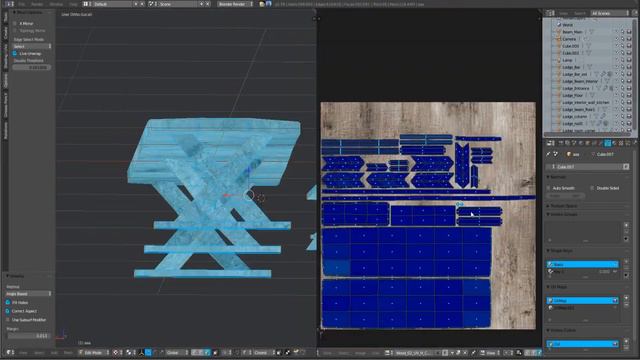The height and width of the screenshot is (360, 640).
Task: Toggle the pin icon in properties breadcrumb
Action: pos(548,154)
